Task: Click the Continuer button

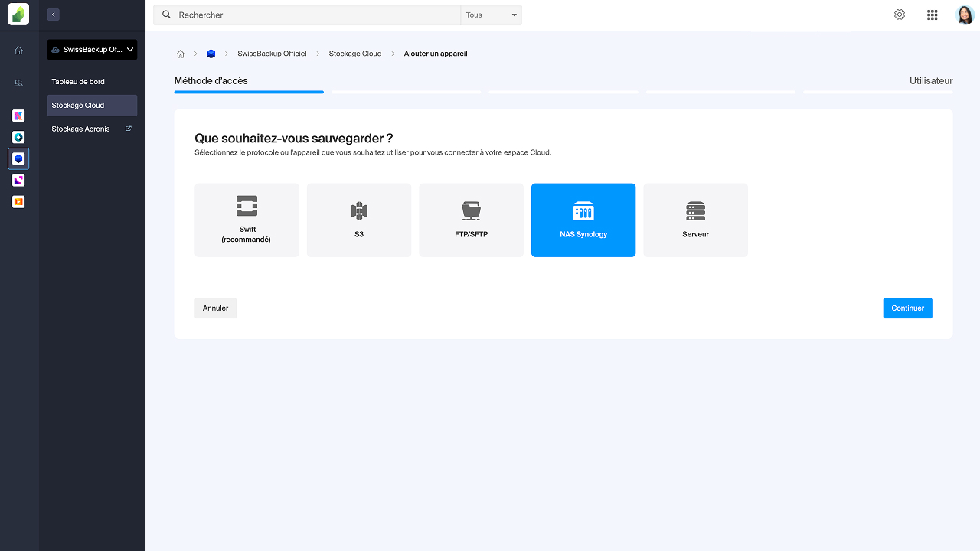Action: tap(907, 308)
